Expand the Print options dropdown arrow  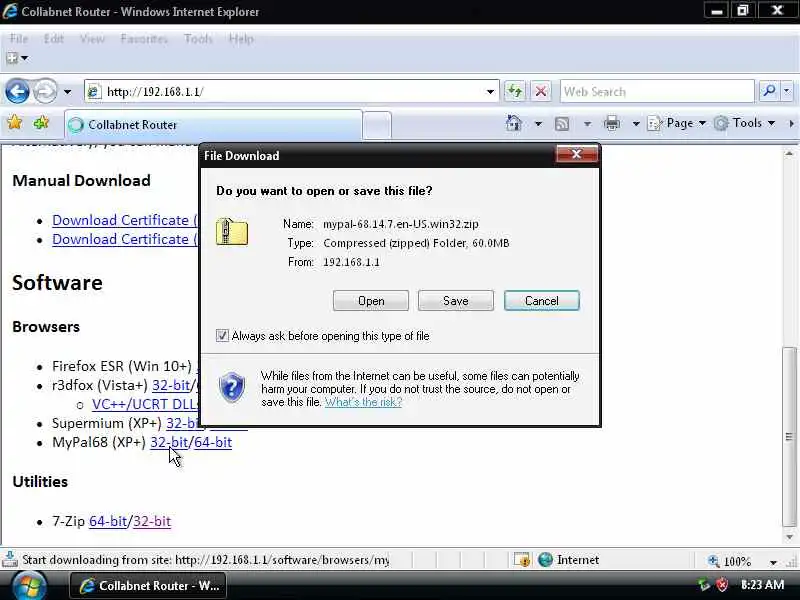pyautogui.click(x=636, y=123)
